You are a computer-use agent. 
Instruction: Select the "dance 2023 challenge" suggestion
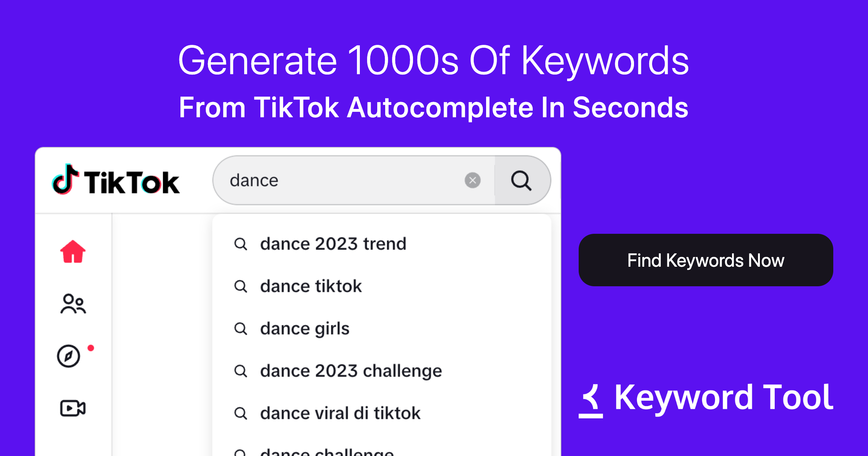click(x=351, y=371)
